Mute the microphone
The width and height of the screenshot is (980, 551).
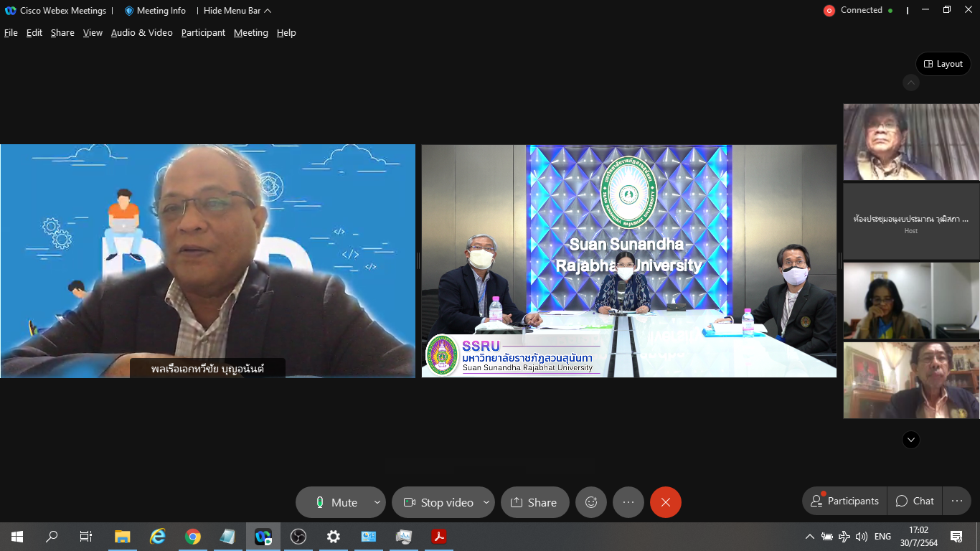(x=336, y=502)
